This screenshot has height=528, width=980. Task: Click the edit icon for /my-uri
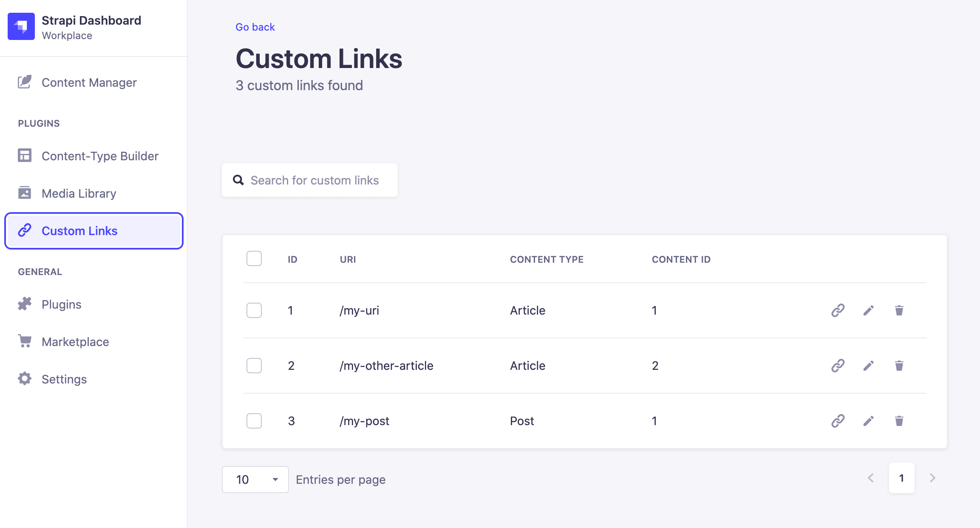(x=869, y=310)
